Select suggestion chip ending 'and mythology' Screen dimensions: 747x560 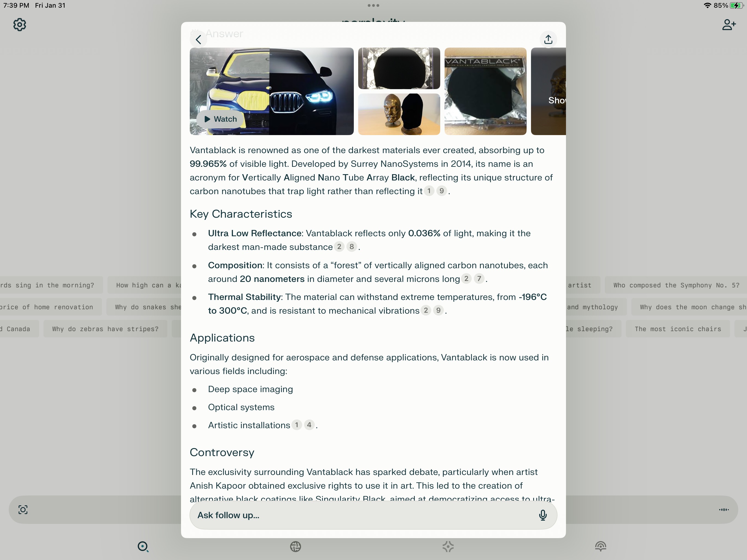596,307
